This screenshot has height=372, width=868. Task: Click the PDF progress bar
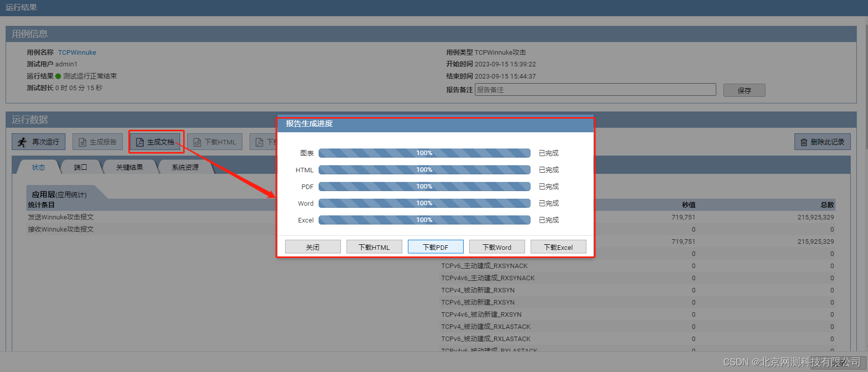425,187
